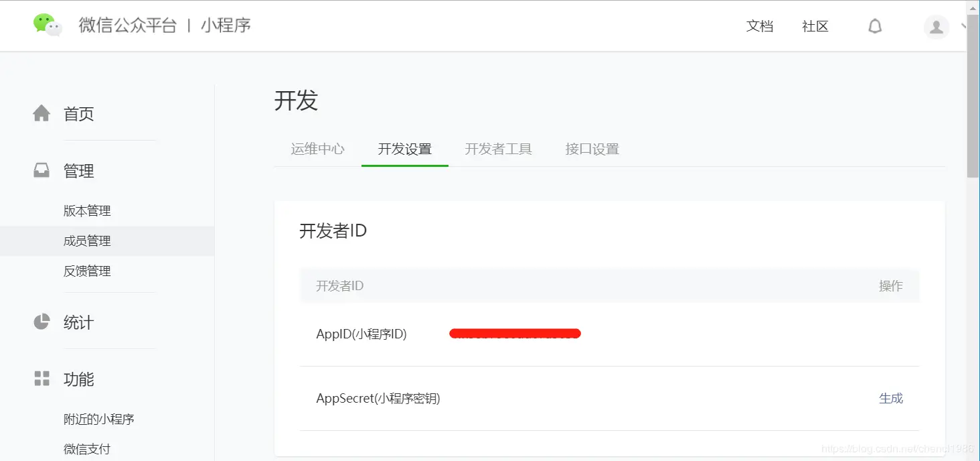This screenshot has height=461, width=980.
Task: Click the 开发 page heading
Action: pyautogui.click(x=296, y=101)
